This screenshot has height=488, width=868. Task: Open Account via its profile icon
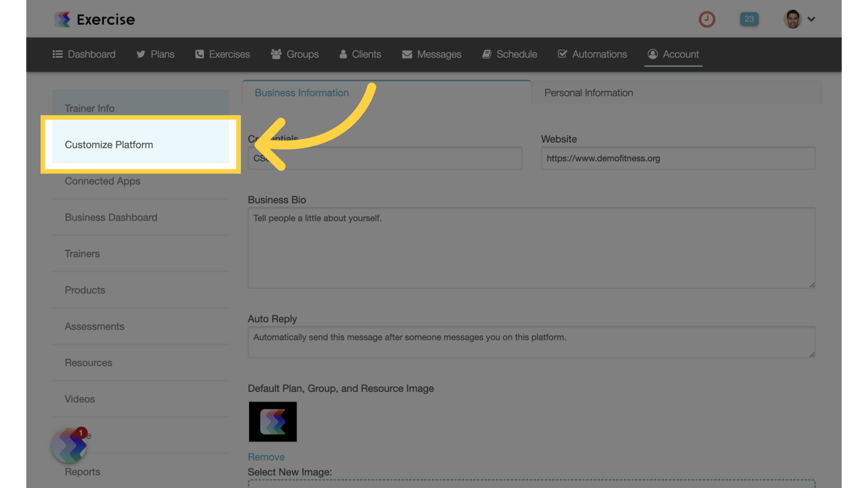point(652,54)
